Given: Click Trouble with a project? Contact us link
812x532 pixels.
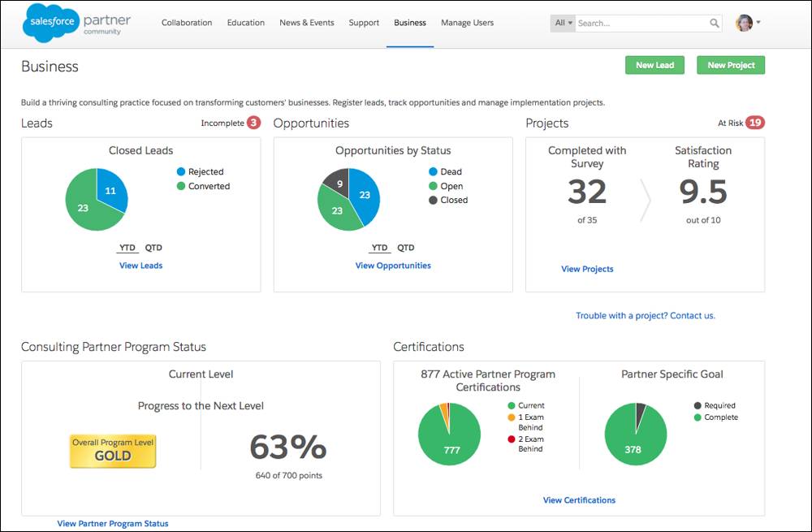Looking at the screenshot, I should pyautogui.click(x=646, y=315).
